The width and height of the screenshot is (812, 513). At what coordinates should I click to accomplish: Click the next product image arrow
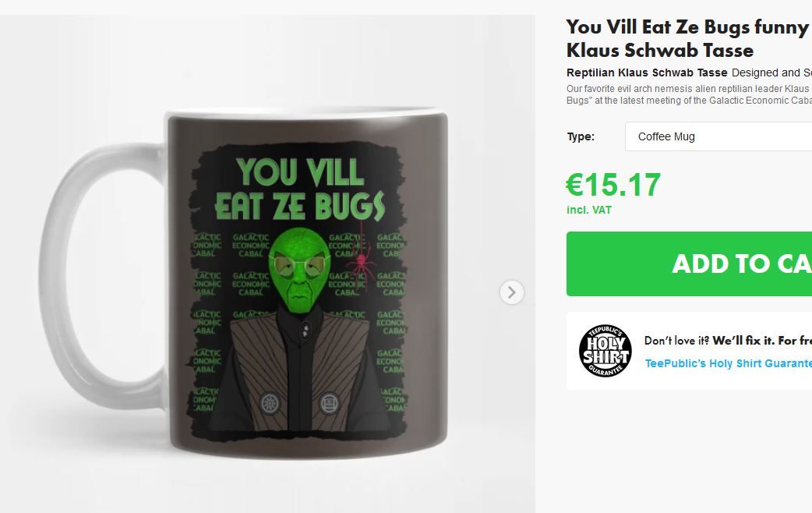512,292
